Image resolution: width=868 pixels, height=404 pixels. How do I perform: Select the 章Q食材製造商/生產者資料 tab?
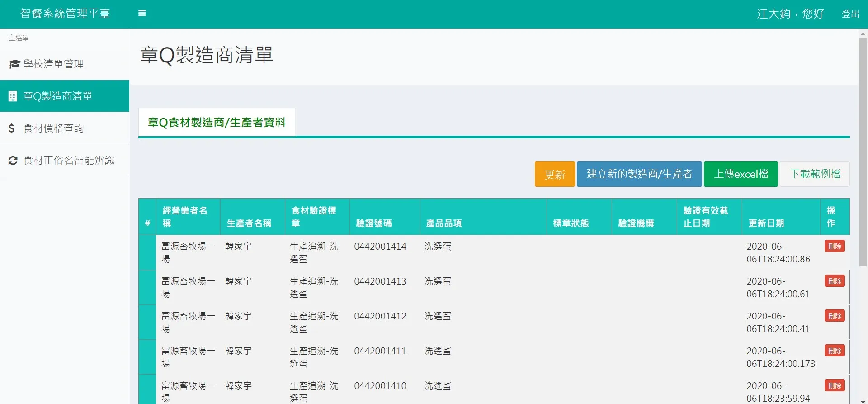[217, 122]
